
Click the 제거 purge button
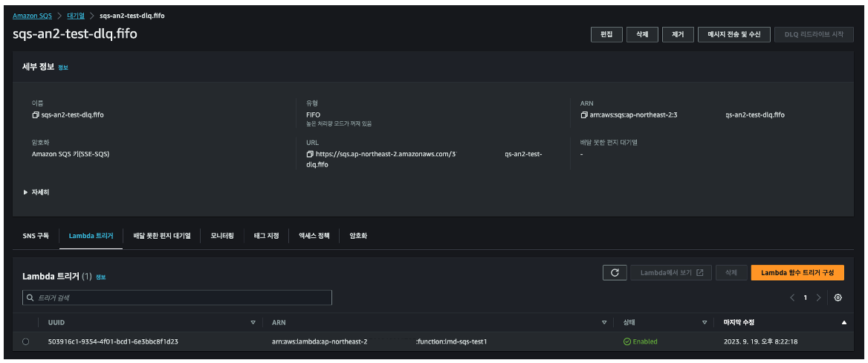[678, 34]
